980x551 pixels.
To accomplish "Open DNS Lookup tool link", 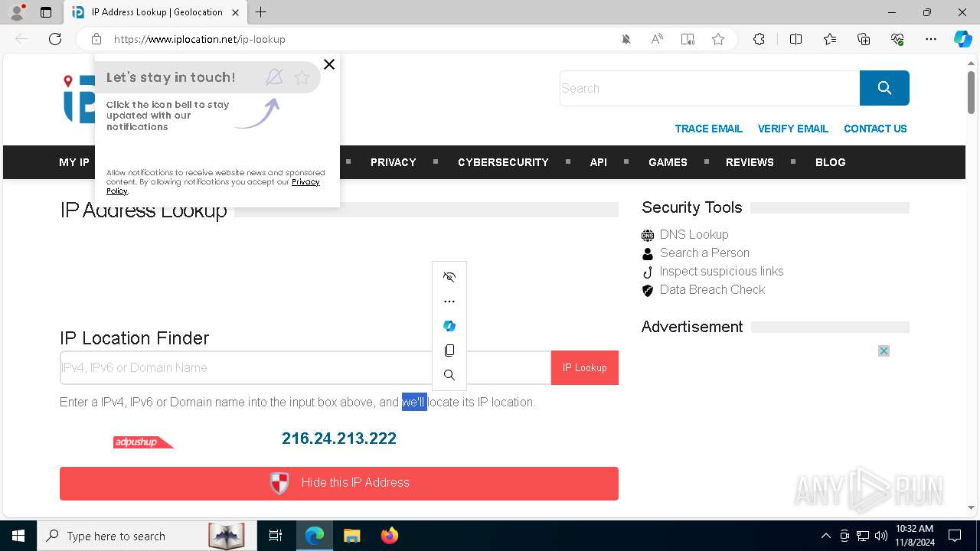I will [x=694, y=234].
